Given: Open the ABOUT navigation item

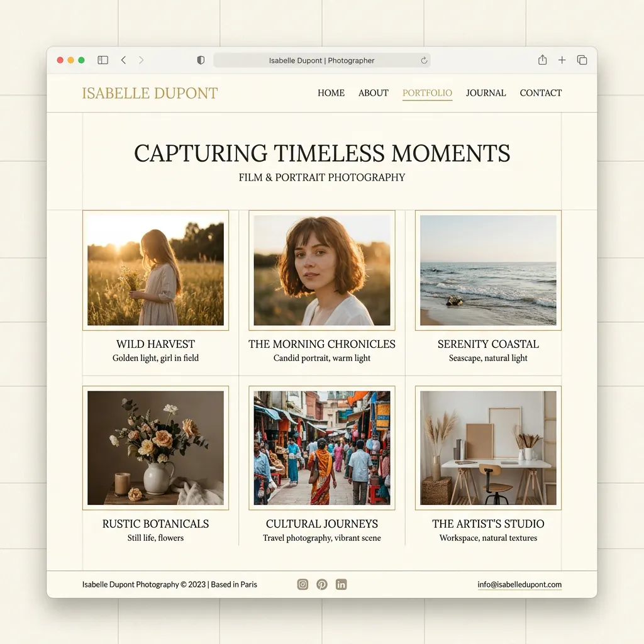Looking at the screenshot, I should pos(374,93).
